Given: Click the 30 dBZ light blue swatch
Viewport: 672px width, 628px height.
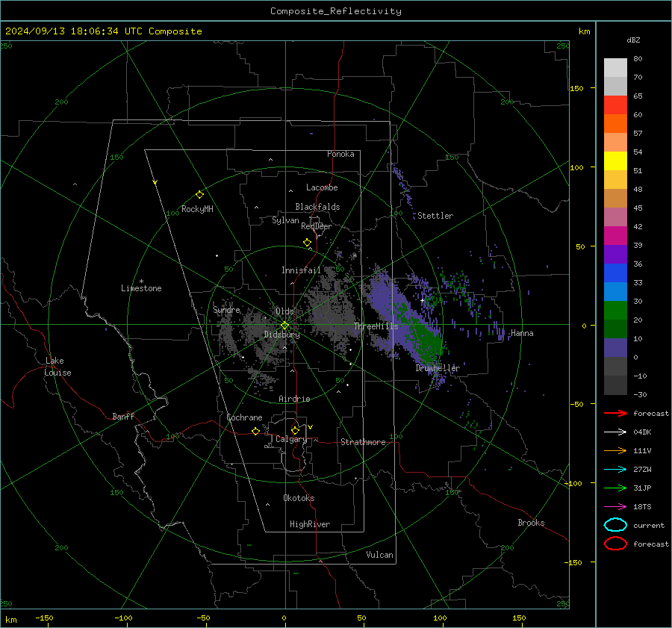Looking at the screenshot, I should [x=615, y=291].
